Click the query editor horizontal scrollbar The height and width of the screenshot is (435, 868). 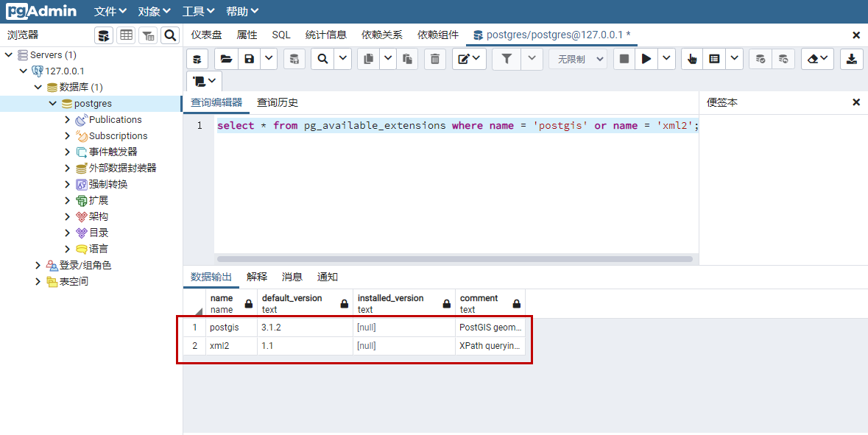pos(455,259)
